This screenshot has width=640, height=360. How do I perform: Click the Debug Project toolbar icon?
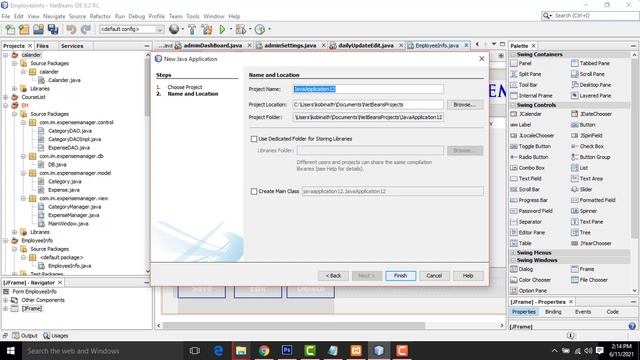click(241, 29)
